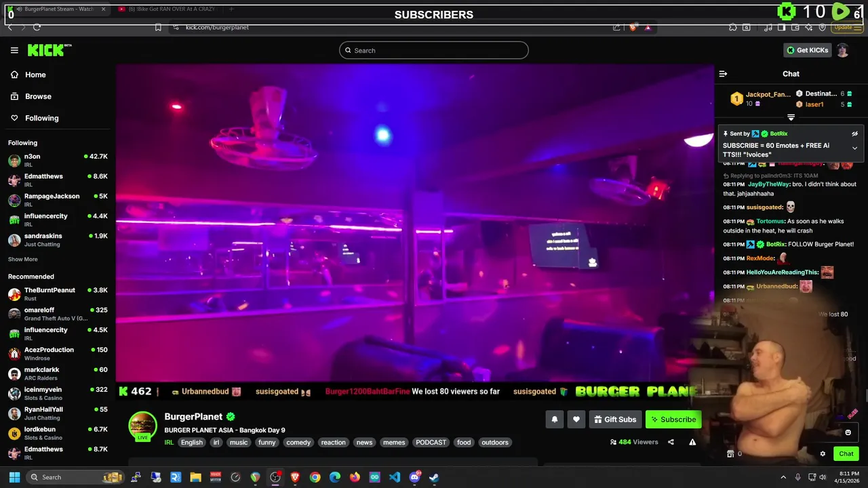Open RampageJackson's channel in sidebar
Image resolution: width=868 pixels, height=488 pixels.
(58, 200)
